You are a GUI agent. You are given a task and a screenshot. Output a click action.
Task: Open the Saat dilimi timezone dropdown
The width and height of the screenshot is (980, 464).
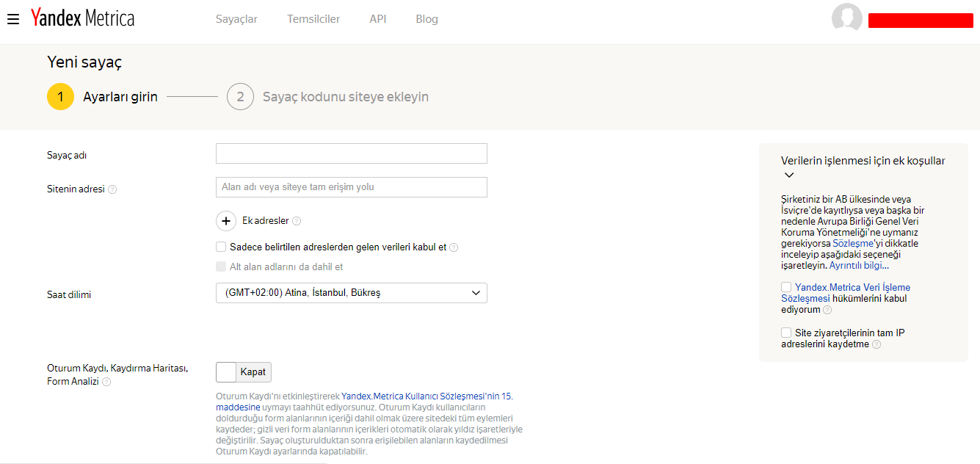[352, 293]
